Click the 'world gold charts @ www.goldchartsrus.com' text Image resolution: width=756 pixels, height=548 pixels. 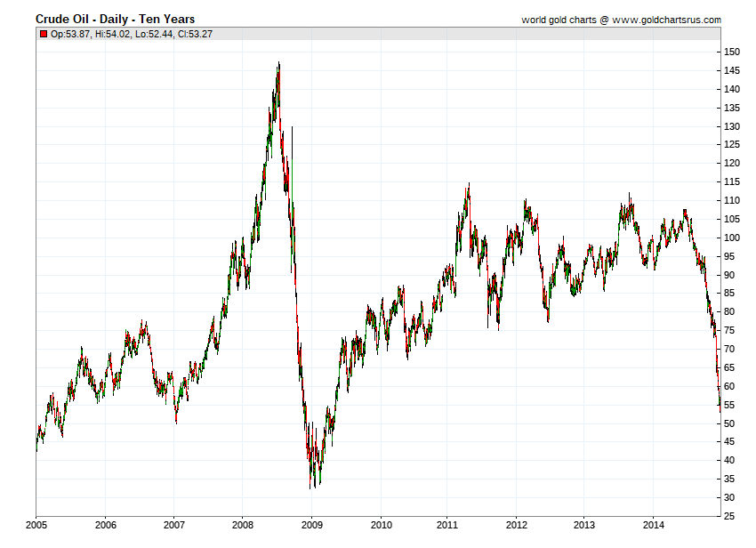[621, 20]
